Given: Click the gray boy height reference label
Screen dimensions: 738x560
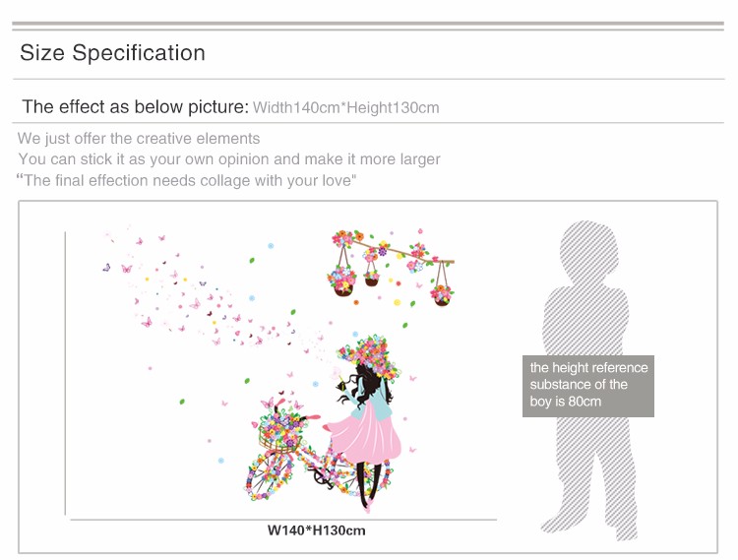Looking at the screenshot, I should pos(587,385).
